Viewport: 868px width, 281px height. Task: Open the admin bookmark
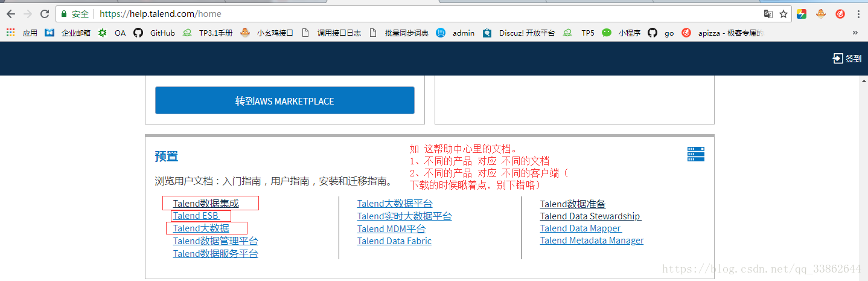(x=456, y=33)
